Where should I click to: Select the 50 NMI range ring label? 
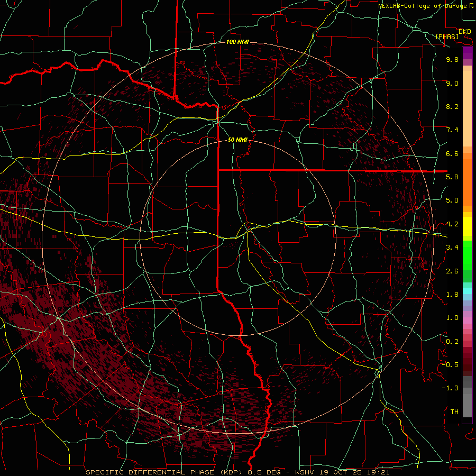(x=237, y=140)
